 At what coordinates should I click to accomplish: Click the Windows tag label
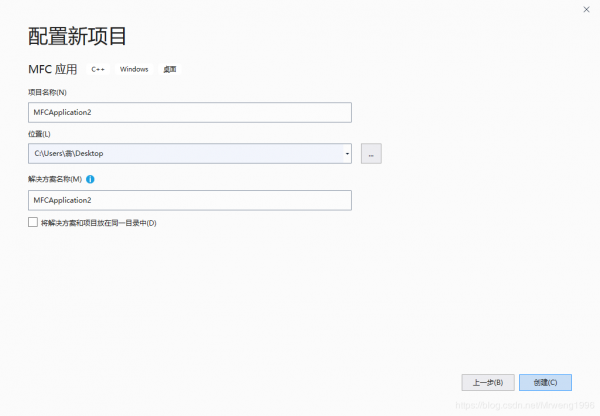134,69
